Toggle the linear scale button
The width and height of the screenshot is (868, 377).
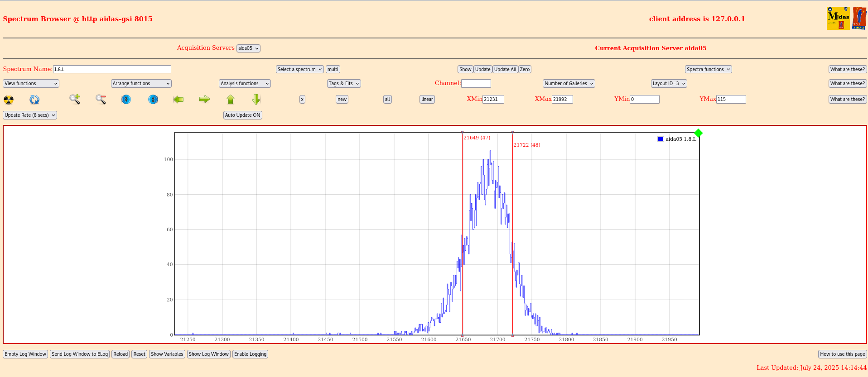point(427,99)
